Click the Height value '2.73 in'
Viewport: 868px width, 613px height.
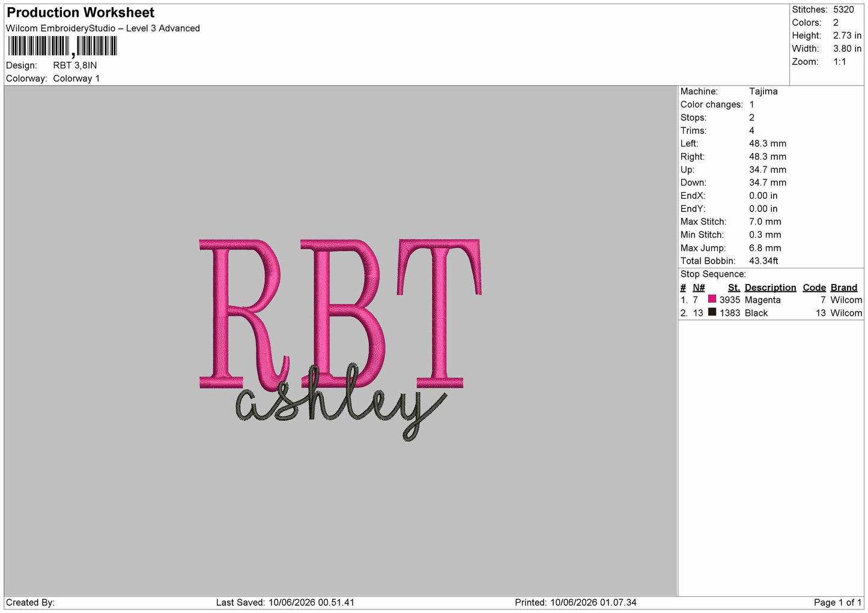click(847, 35)
